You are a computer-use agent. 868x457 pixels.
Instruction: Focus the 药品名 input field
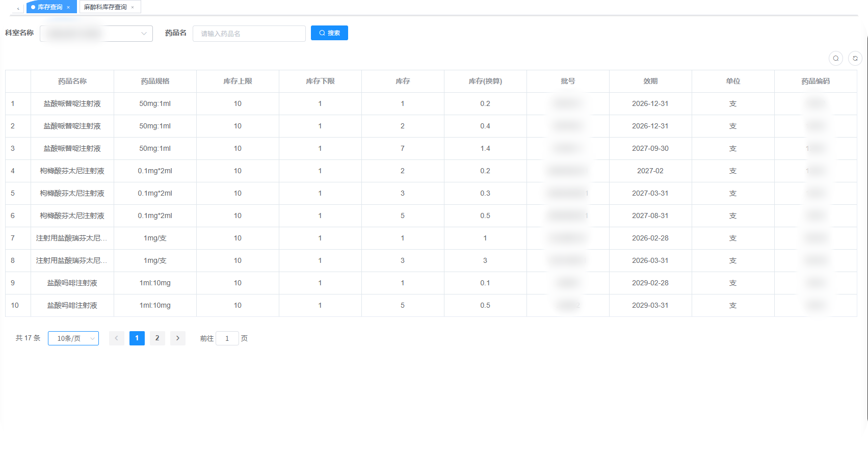(249, 34)
